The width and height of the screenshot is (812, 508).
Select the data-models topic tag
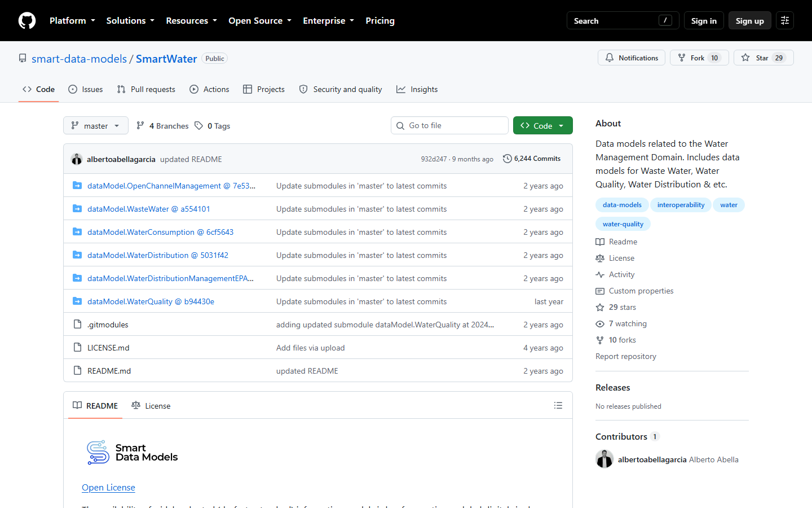pos(622,205)
